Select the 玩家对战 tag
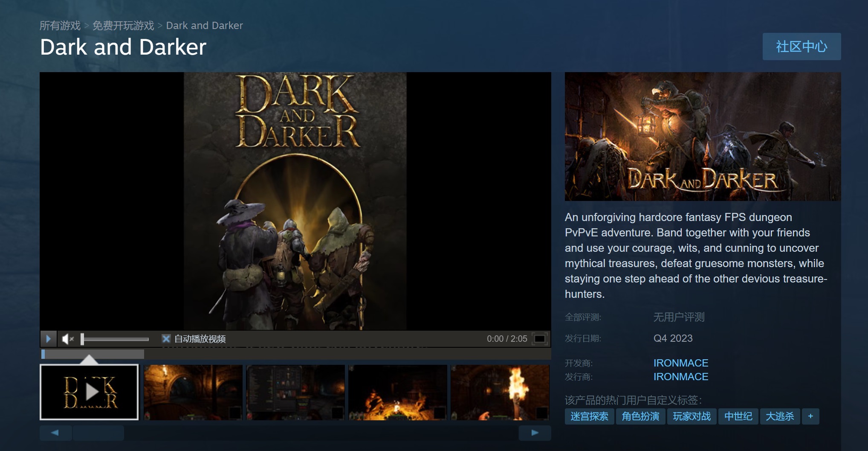Image resolution: width=868 pixels, height=451 pixels. [x=692, y=416]
